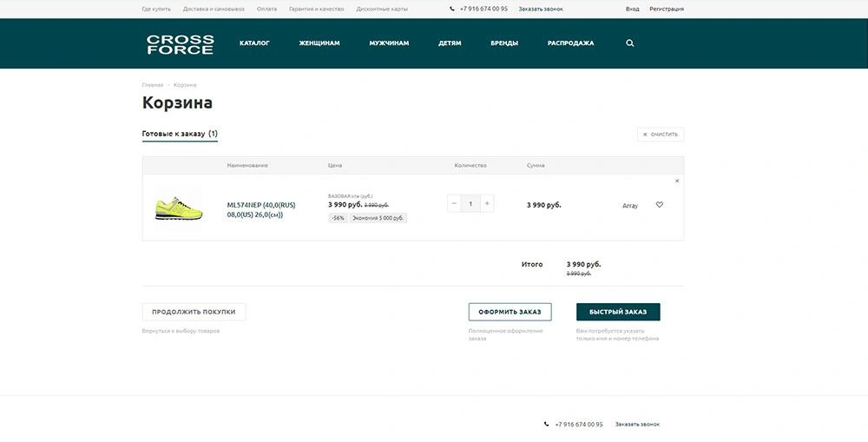Click Оформить заказ button
This screenshot has width=868, height=442.
[x=510, y=312]
